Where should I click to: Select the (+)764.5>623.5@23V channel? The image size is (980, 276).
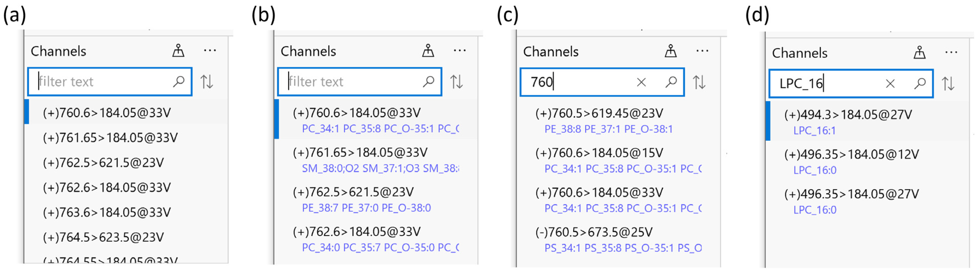click(x=103, y=237)
